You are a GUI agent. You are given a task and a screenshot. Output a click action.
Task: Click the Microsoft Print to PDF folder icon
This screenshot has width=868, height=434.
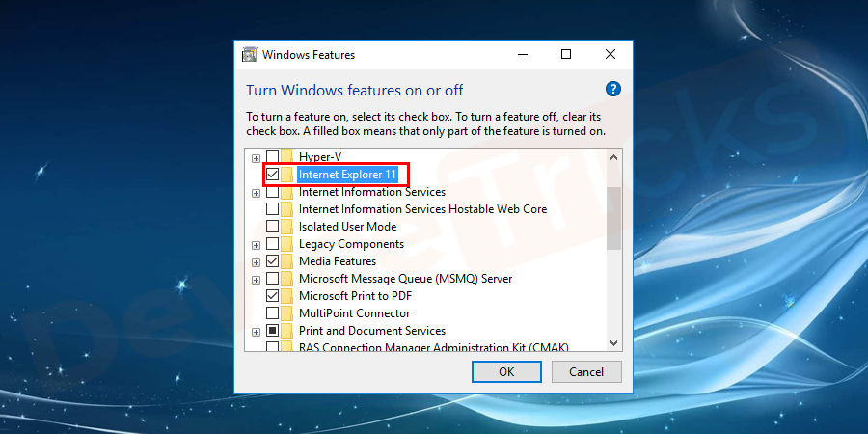click(x=286, y=296)
